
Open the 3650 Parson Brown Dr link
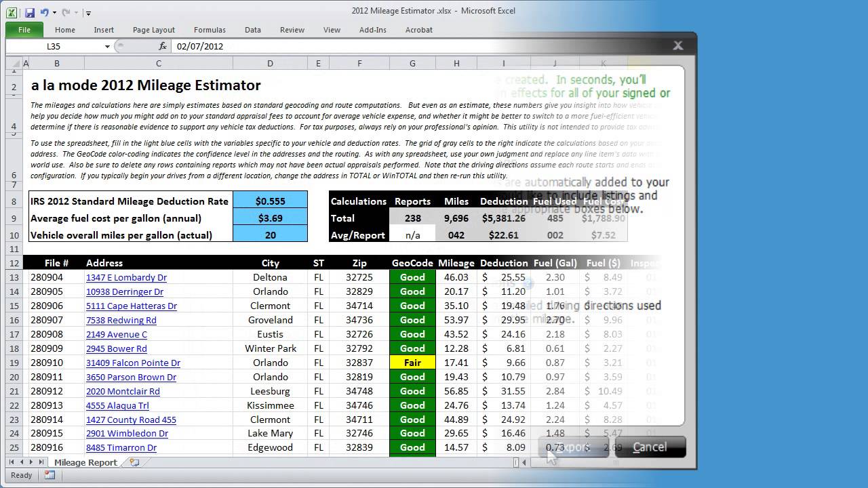131,377
